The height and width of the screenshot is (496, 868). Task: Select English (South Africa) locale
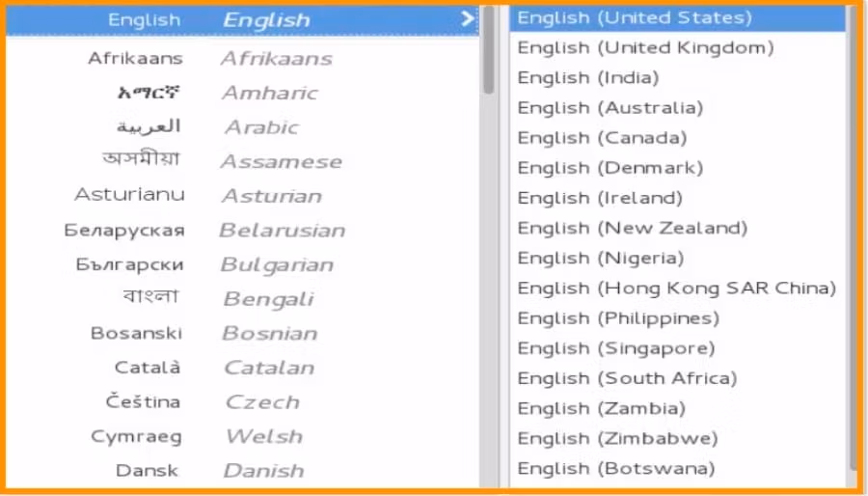pos(626,377)
